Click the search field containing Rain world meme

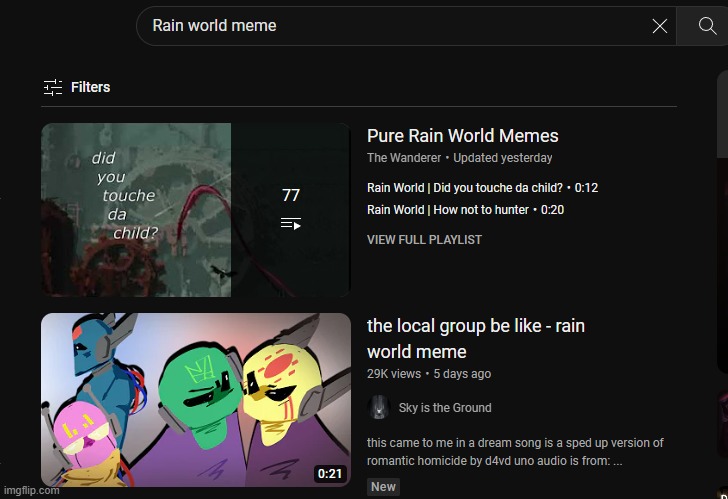[x=406, y=26]
